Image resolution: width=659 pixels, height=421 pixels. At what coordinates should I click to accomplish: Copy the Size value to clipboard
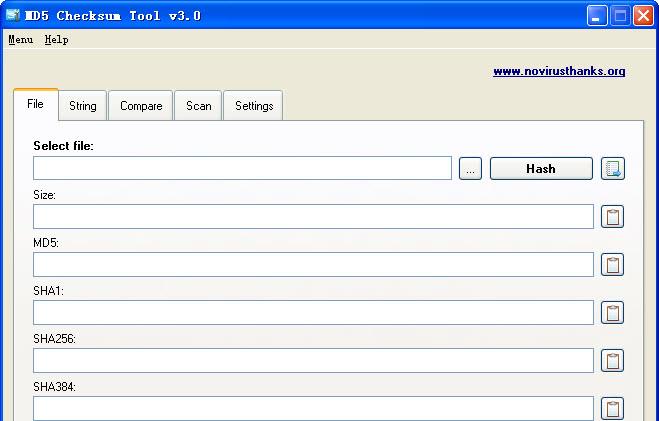[612, 216]
